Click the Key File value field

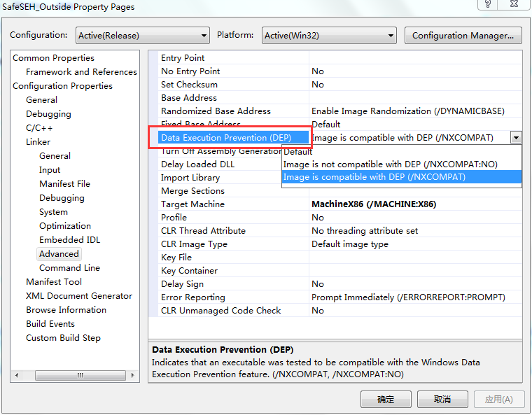[x=415, y=258]
